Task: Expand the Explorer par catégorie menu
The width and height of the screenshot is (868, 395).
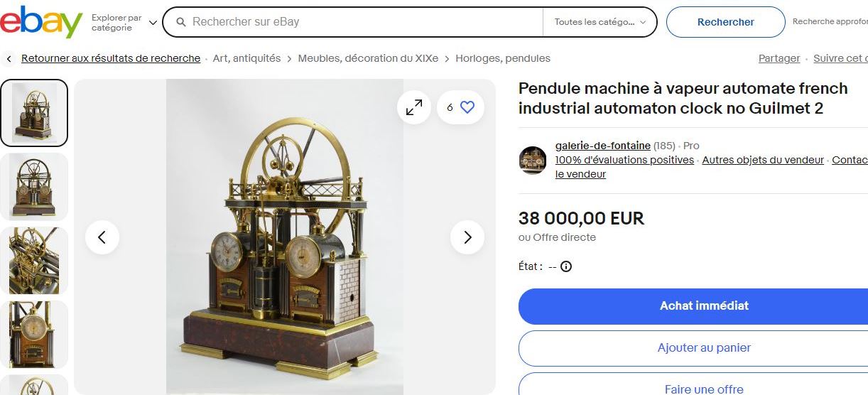Action: coord(124,23)
